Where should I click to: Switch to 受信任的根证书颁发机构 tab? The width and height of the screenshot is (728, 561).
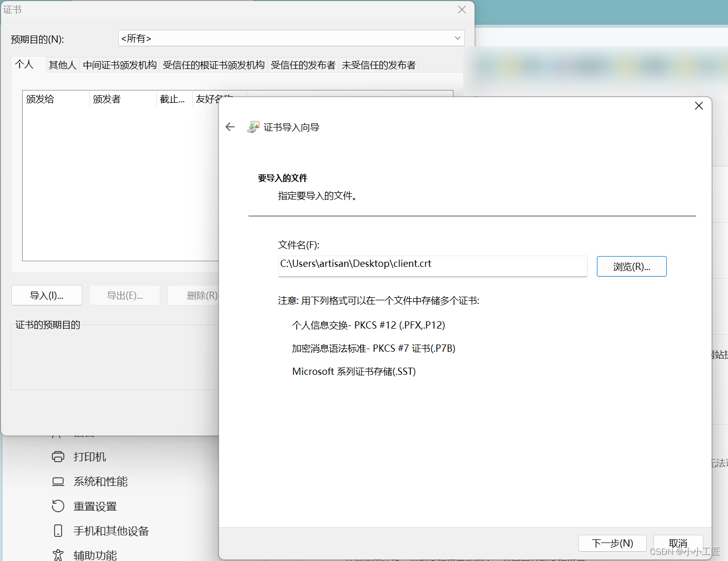tap(214, 65)
